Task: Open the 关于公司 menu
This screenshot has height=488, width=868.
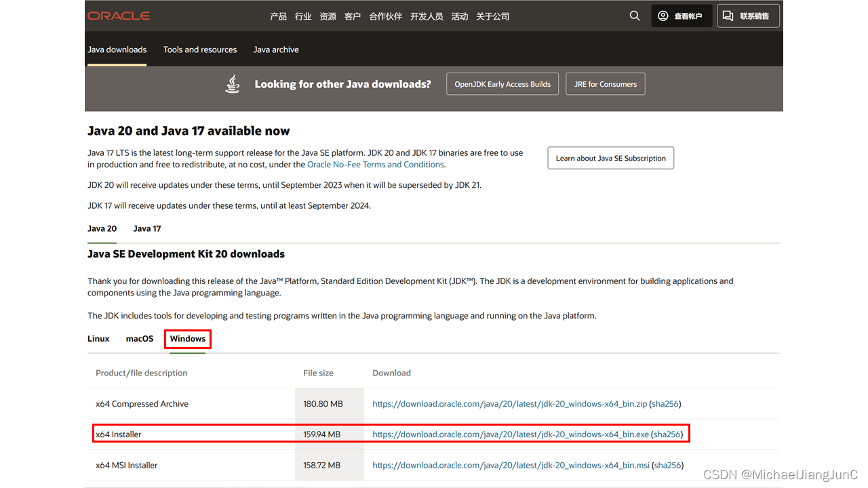Action: coord(493,16)
